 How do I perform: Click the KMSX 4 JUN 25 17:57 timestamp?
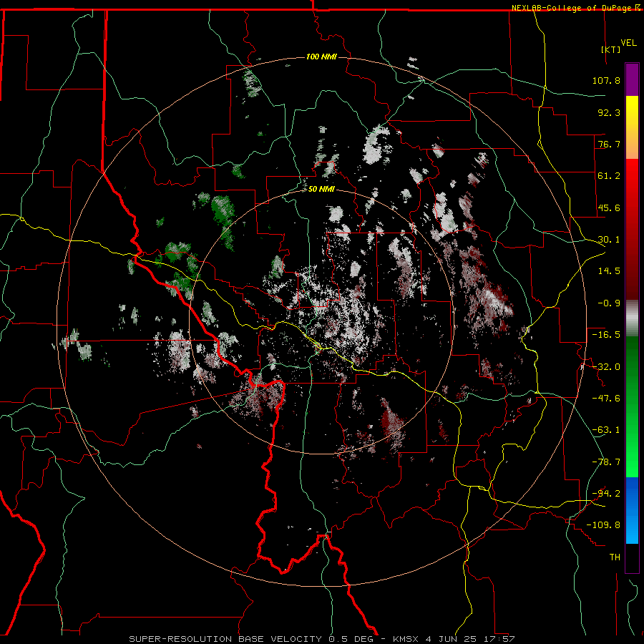pyautogui.click(x=454, y=639)
